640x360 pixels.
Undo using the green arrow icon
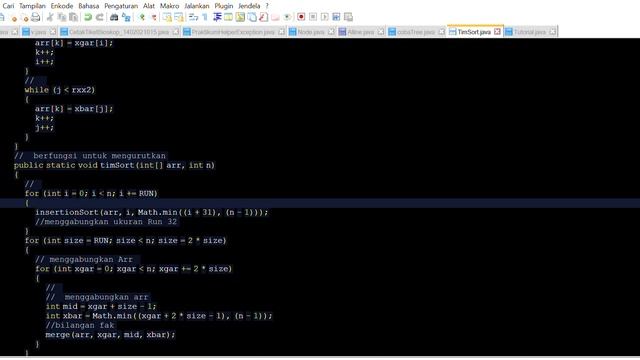(88, 17)
